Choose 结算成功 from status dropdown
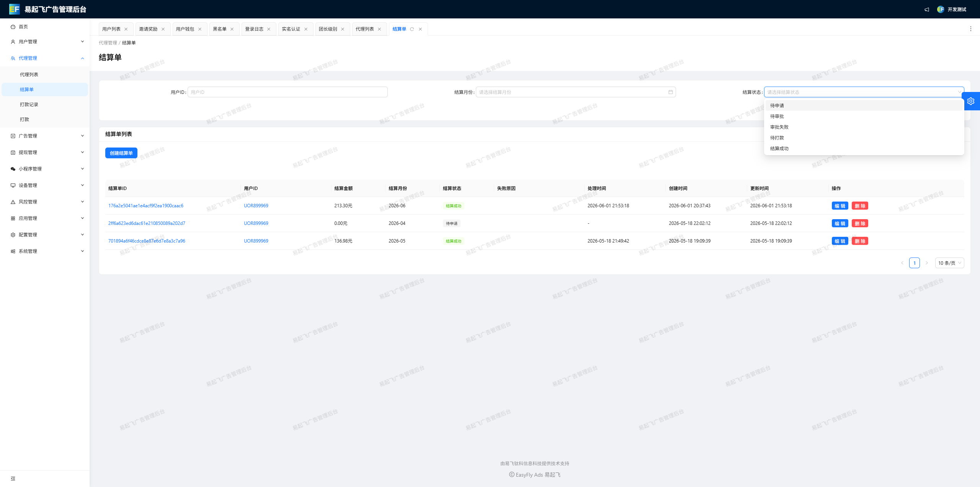Image resolution: width=980 pixels, height=487 pixels. [864, 149]
